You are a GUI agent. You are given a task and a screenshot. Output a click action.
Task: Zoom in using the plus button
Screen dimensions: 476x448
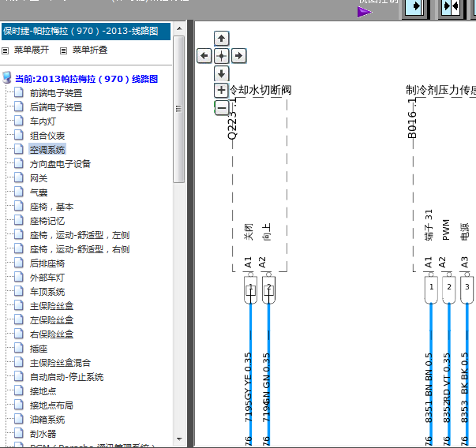pos(222,91)
